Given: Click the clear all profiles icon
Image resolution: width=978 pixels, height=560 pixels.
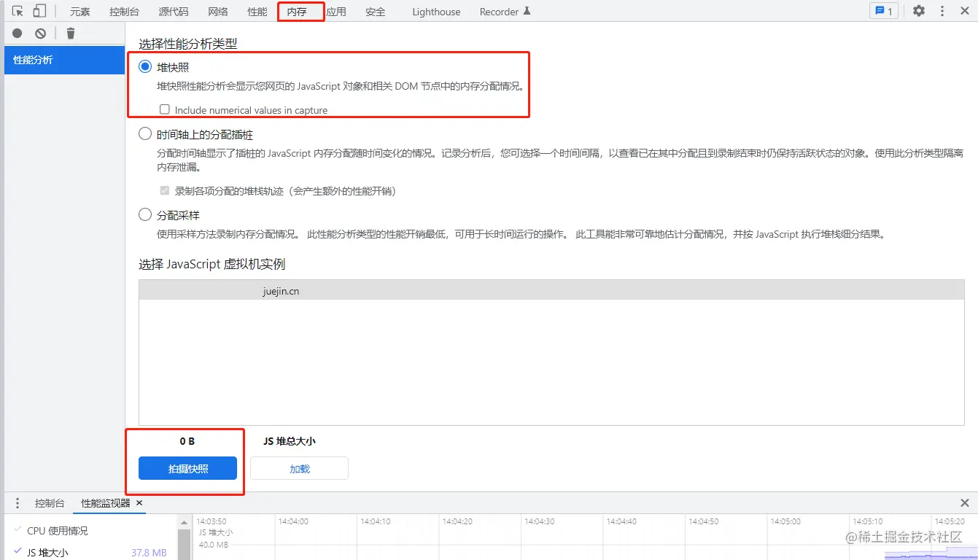Looking at the screenshot, I should [41, 33].
